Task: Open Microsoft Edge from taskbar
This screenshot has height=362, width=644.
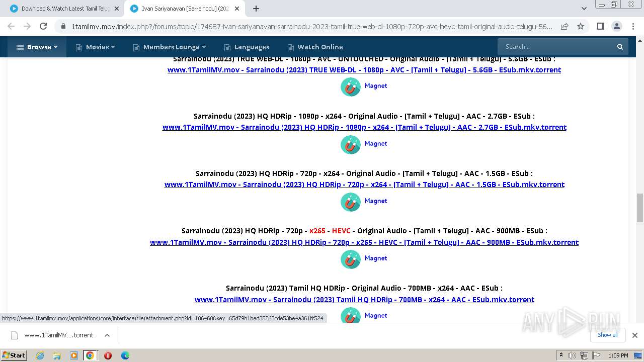Action: 125,355
